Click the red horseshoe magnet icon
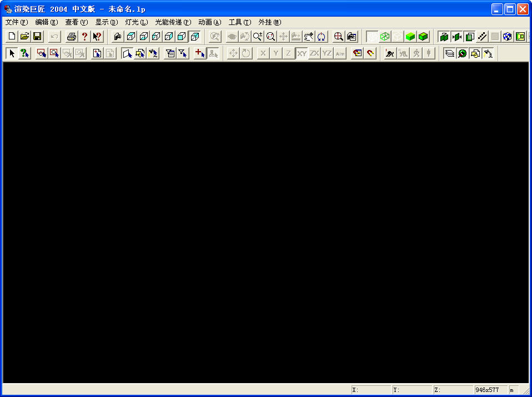This screenshot has height=397, width=532. coord(370,53)
